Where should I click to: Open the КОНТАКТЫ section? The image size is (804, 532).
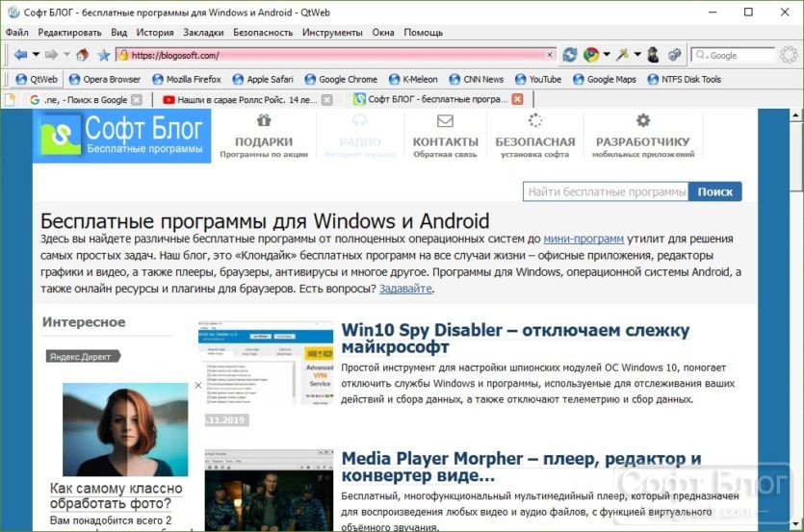(445, 136)
